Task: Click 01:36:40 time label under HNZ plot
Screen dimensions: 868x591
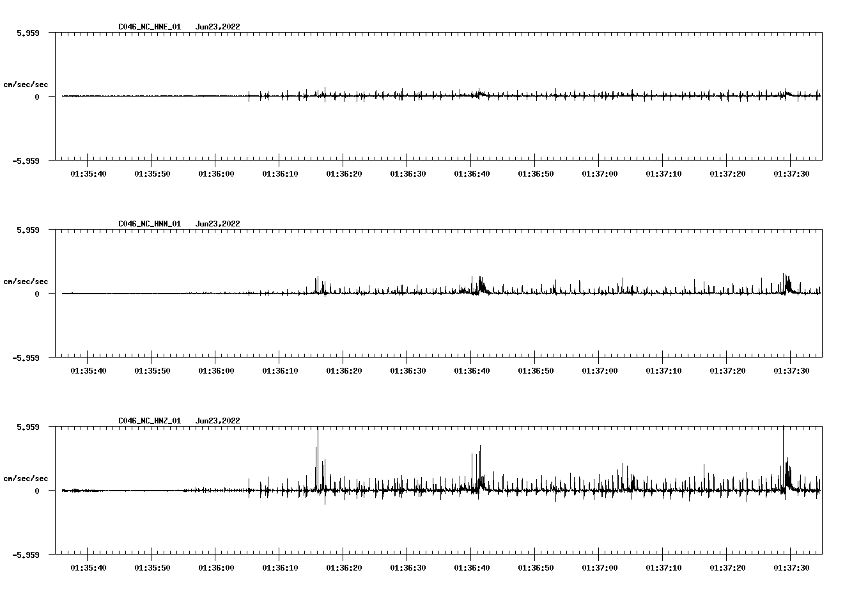Action: click(x=472, y=568)
